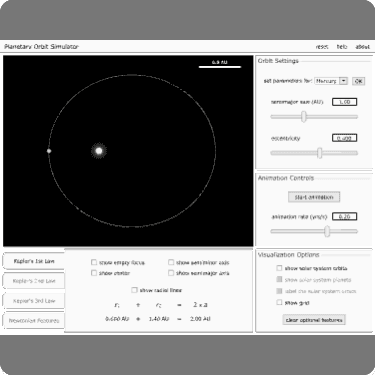Switch to Kepler's 1st Law tab

[x=34, y=261]
